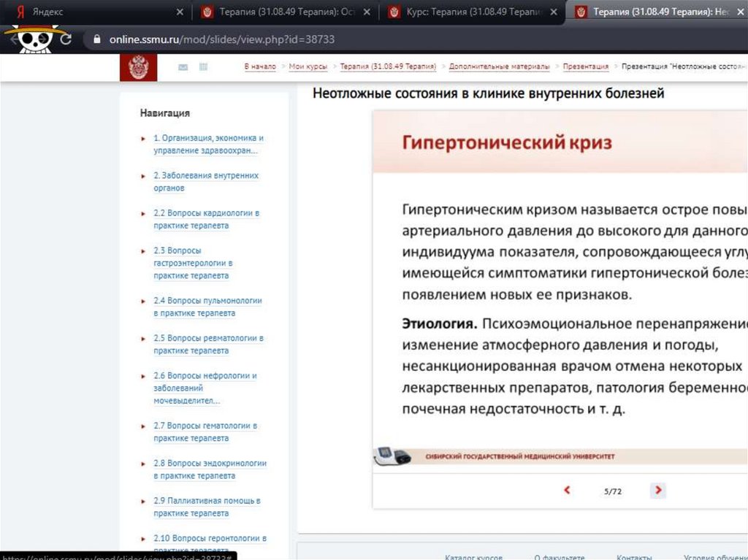Screen dimensions: 748x560
Task: Expand arrow beside '2.8 Вопросы эндокринологии'
Action: [143, 464]
